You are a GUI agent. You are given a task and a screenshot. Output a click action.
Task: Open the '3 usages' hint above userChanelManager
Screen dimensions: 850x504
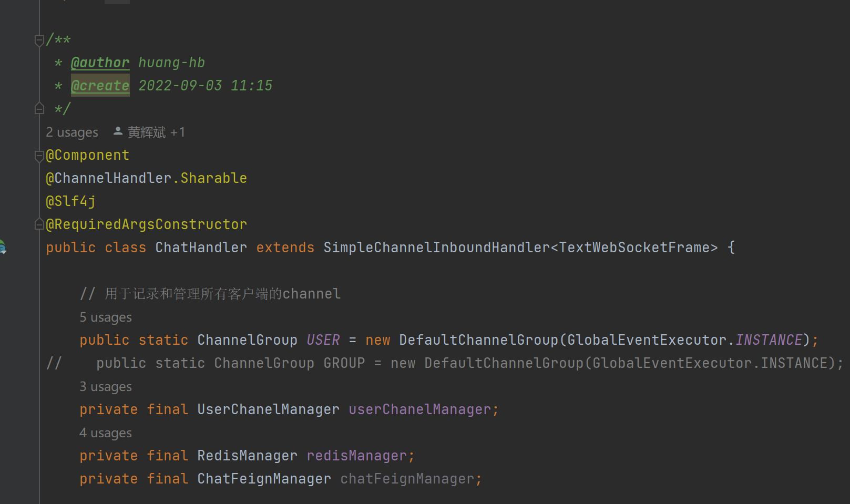click(x=106, y=387)
